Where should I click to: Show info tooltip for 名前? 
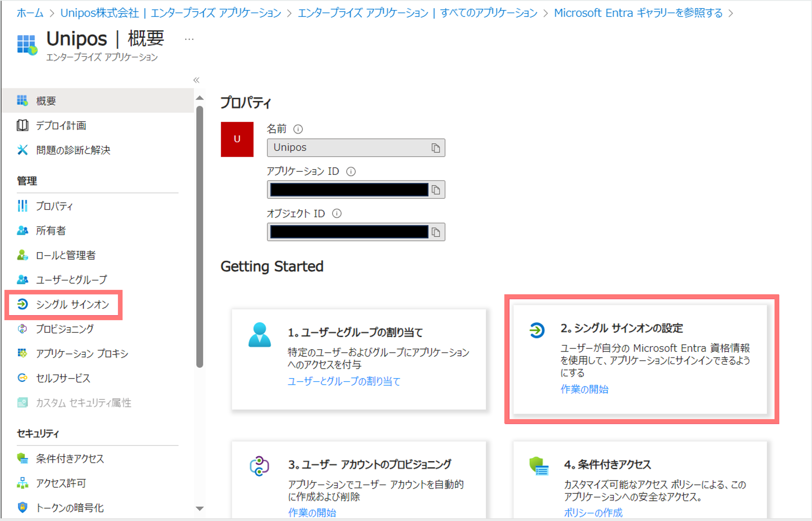click(x=298, y=129)
